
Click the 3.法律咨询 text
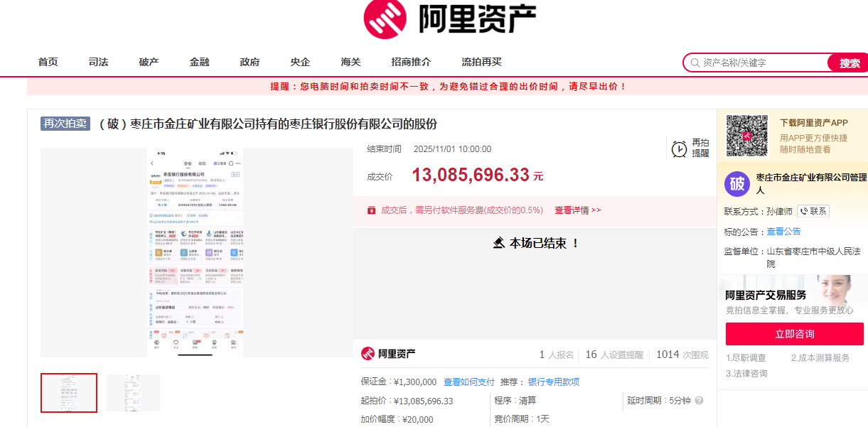tap(746, 374)
